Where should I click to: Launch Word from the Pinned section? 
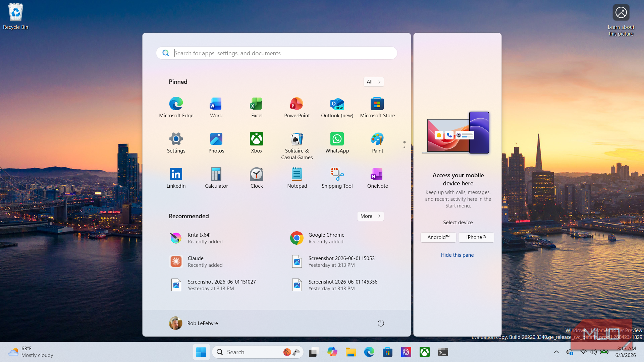(216, 108)
